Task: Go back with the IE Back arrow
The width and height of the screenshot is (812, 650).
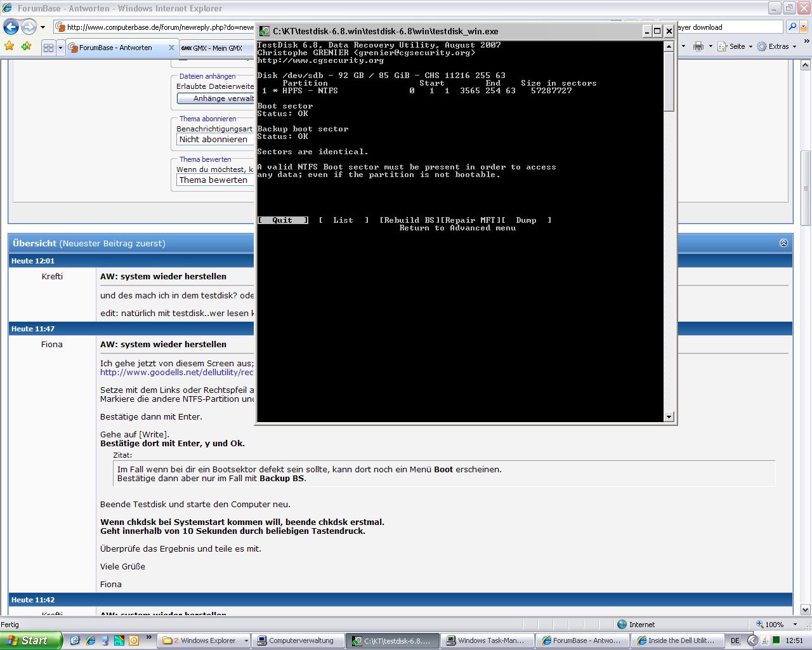Action: [11, 27]
